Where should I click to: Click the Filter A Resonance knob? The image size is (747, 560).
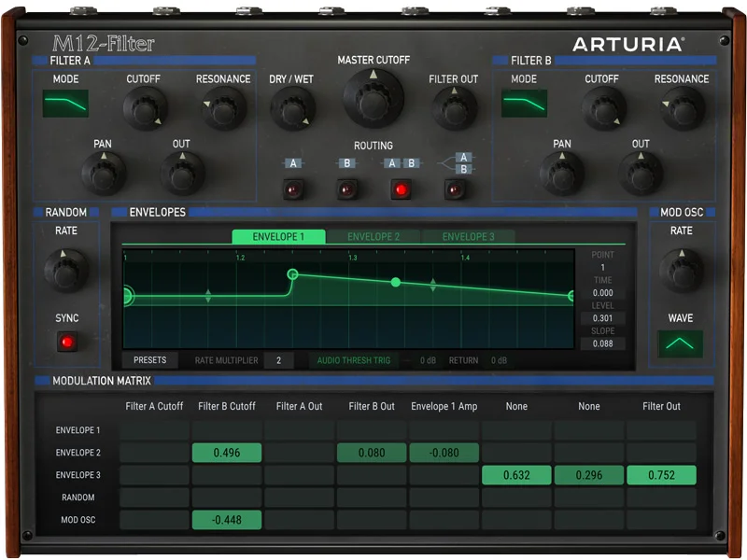[x=224, y=108]
